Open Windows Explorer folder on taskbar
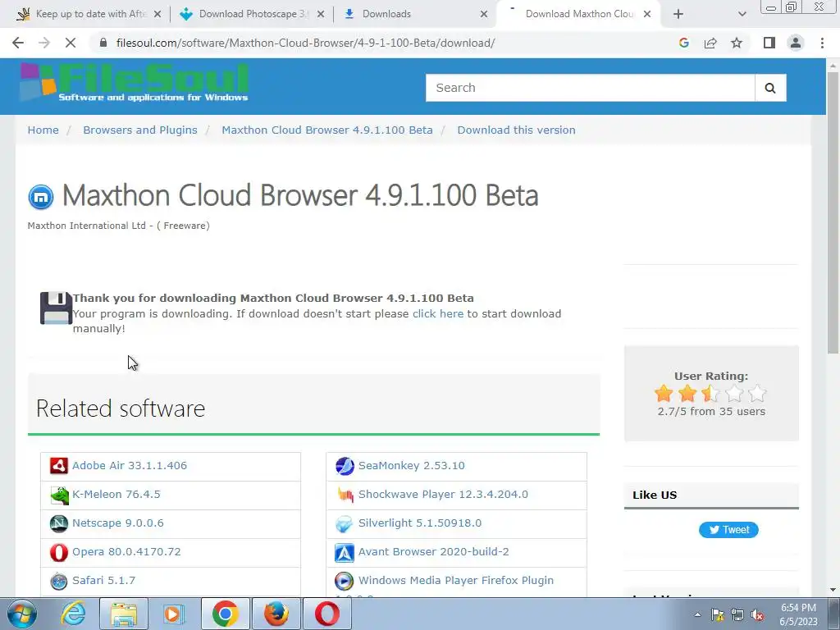840x630 pixels. click(x=124, y=614)
